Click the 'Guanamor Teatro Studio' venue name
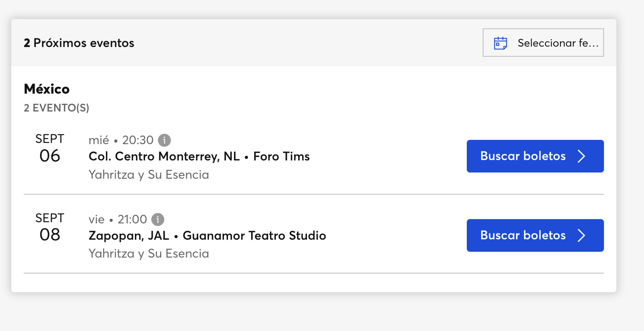 pos(254,235)
